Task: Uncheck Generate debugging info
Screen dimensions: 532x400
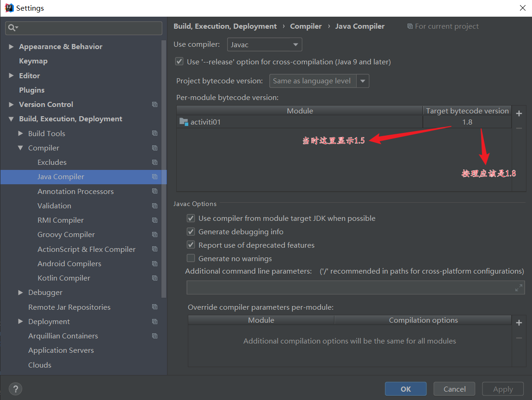Action: coord(191,231)
